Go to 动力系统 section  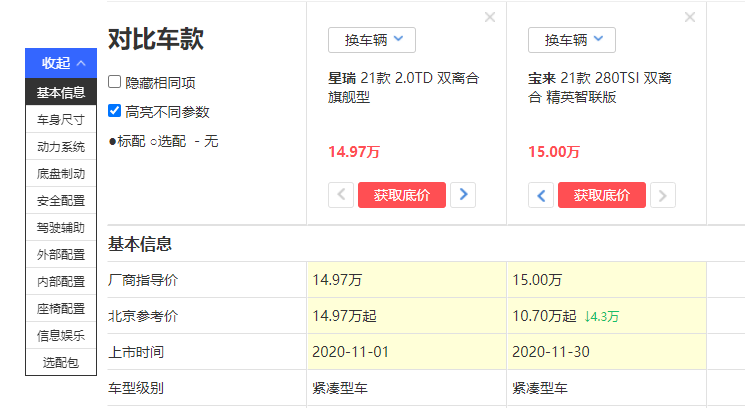(x=61, y=147)
